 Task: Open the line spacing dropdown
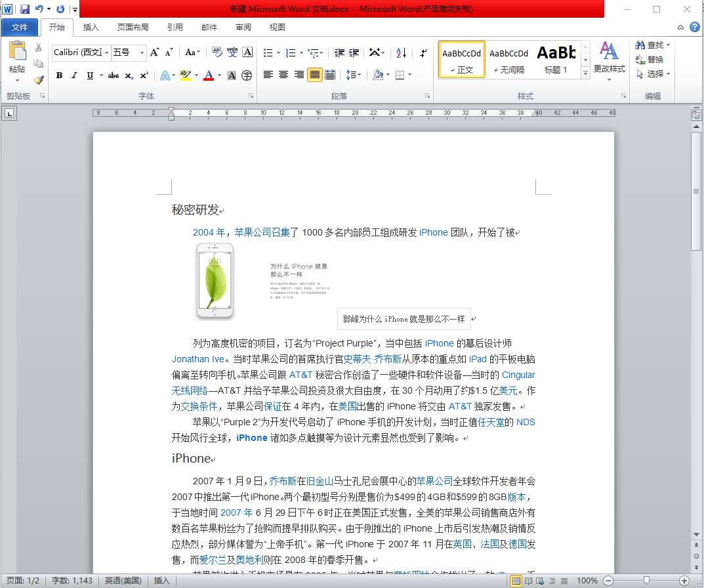coord(353,75)
